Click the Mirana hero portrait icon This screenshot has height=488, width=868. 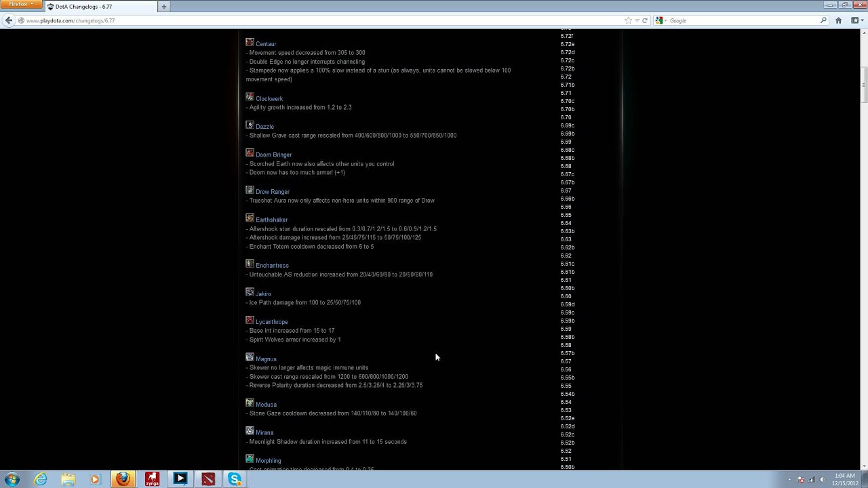250,431
